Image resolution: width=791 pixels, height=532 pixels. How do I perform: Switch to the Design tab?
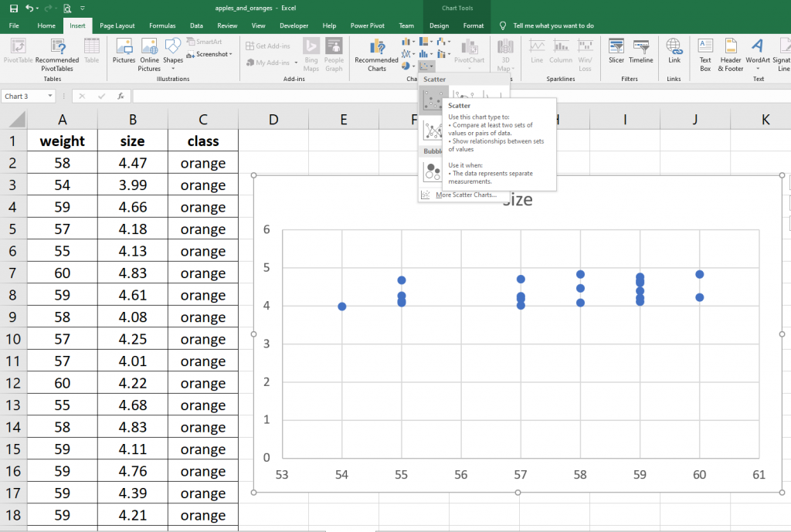439,25
